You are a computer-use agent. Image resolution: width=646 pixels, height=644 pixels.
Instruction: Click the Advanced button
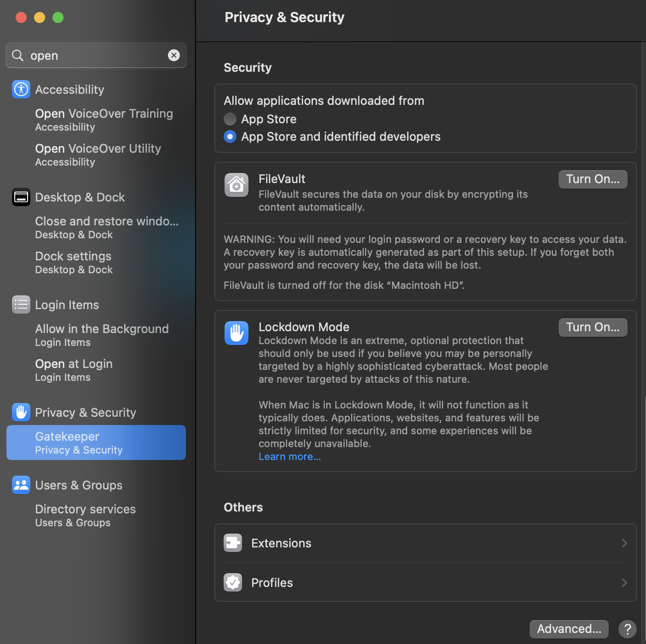[569, 629]
